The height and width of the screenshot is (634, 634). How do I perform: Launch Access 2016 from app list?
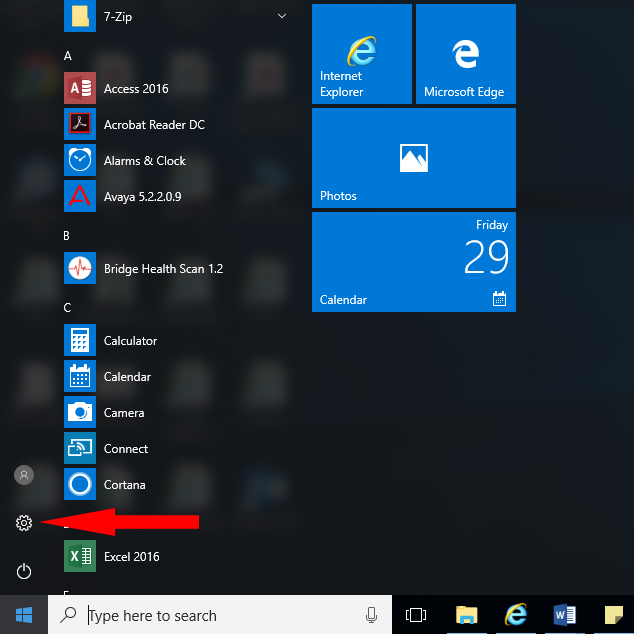pos(135,89)
